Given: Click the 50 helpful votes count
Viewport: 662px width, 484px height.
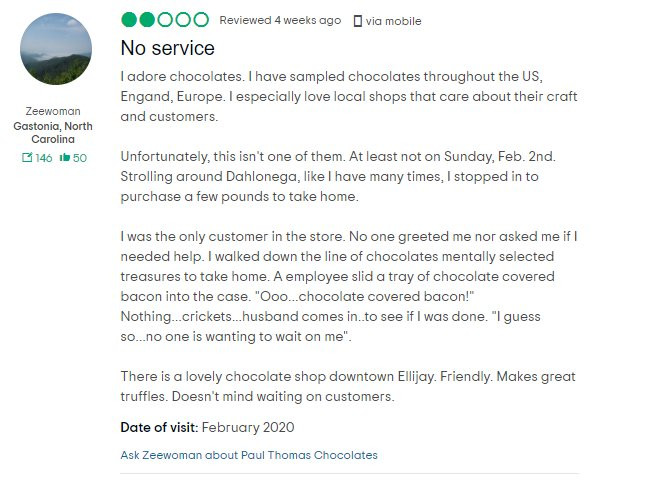Looking at the screenshot, I should click(x=80, y=158).
